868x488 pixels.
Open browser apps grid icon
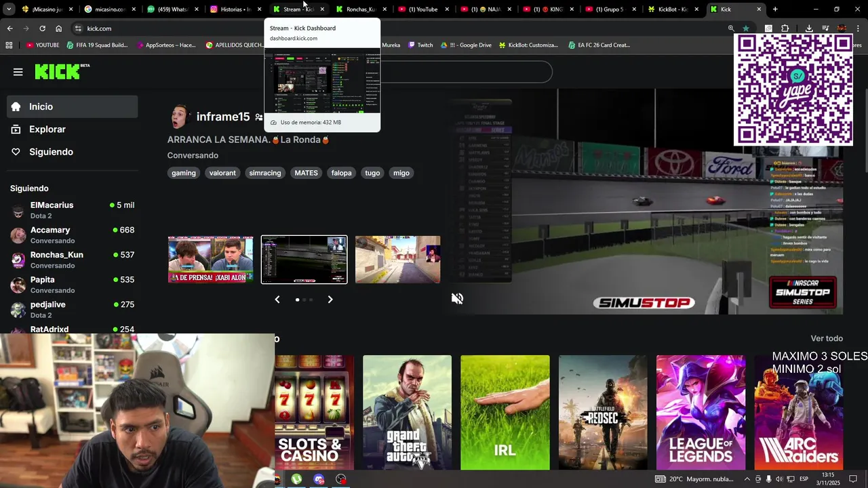(9, 45)
